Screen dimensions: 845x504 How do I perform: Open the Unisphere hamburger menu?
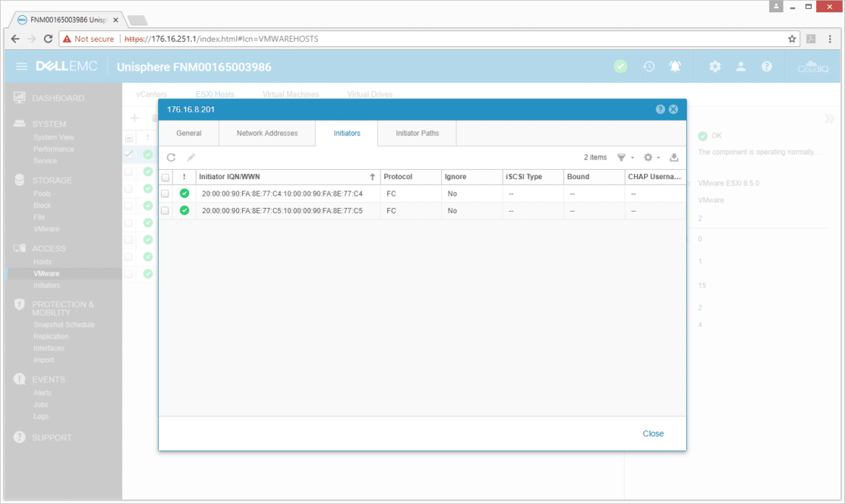[22, 66]
